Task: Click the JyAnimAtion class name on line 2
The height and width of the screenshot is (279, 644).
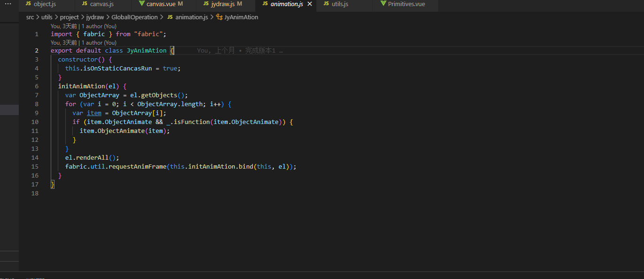Action: coord(147,50)
